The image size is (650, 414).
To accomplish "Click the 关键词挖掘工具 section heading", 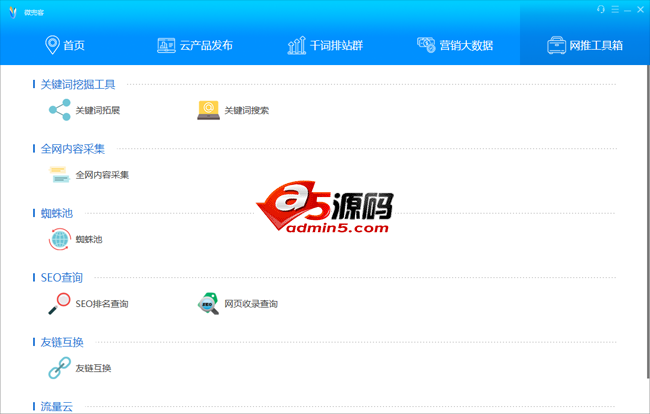I will pos(78,85).
